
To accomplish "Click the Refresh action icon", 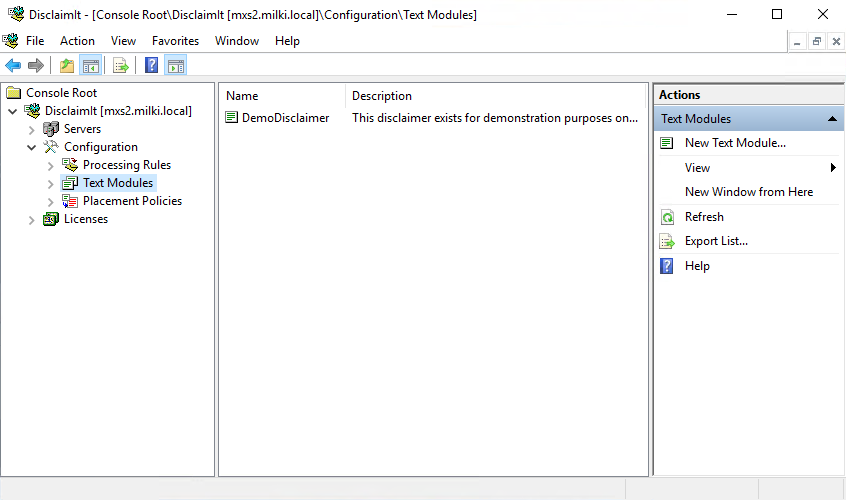I will 667,217.
